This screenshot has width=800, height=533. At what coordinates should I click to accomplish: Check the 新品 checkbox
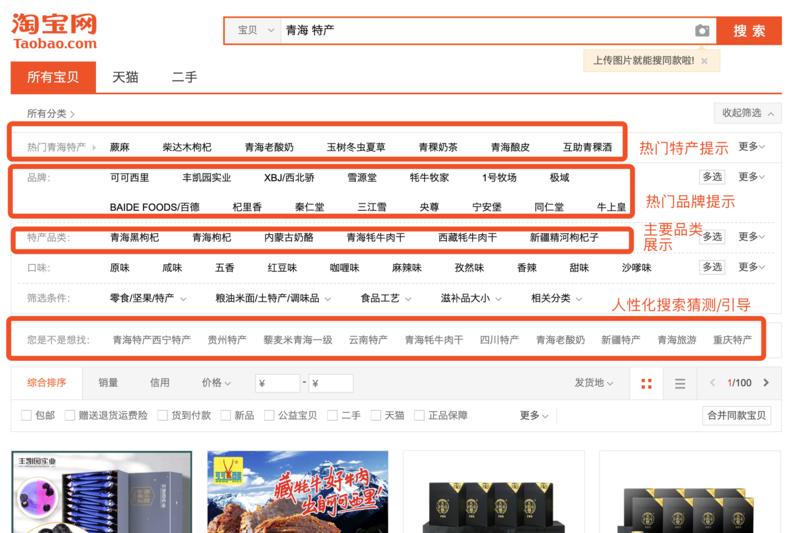click(226, 416)
